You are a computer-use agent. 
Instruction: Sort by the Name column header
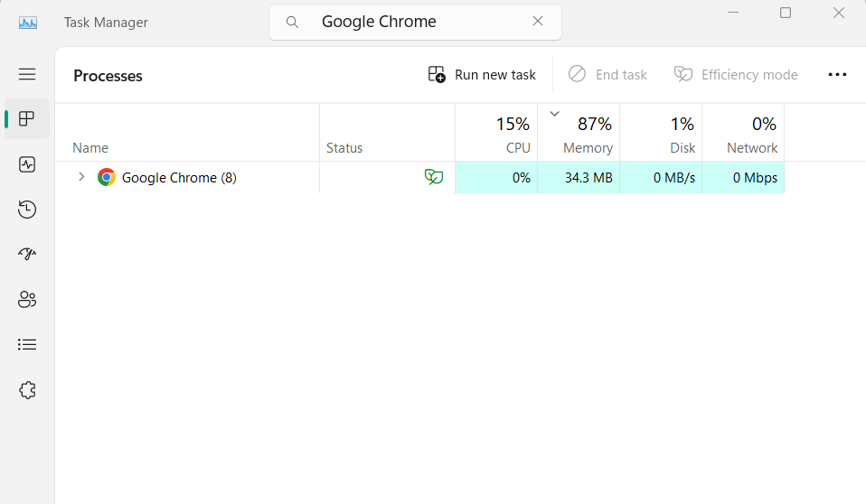point(90,148)
